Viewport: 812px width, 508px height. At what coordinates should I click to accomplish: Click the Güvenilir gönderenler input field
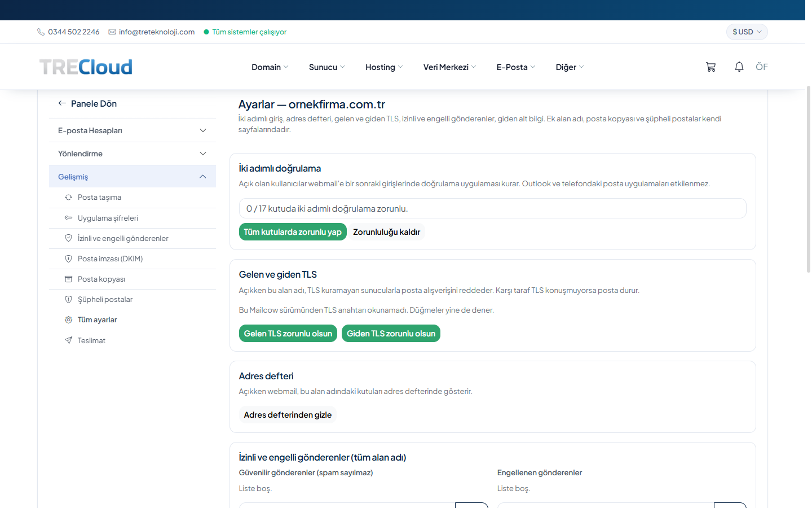click(x=347, y=505)
